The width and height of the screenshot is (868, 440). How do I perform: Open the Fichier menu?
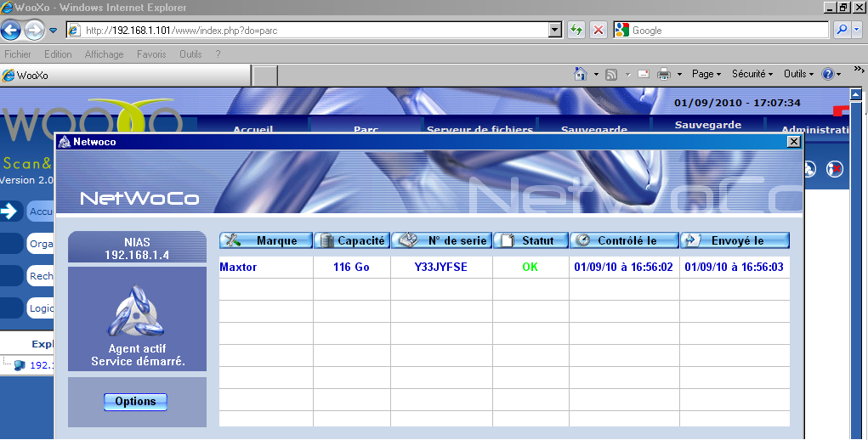tap(18, 54)
